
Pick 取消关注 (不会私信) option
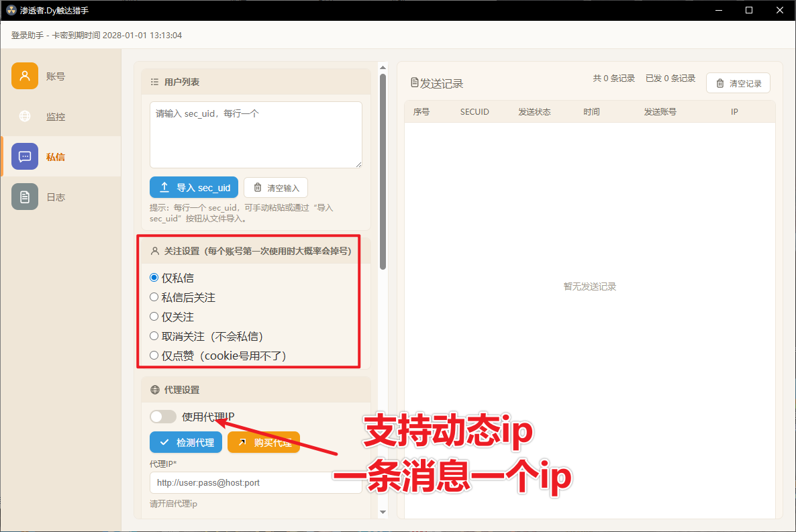(x=154, y=335)
